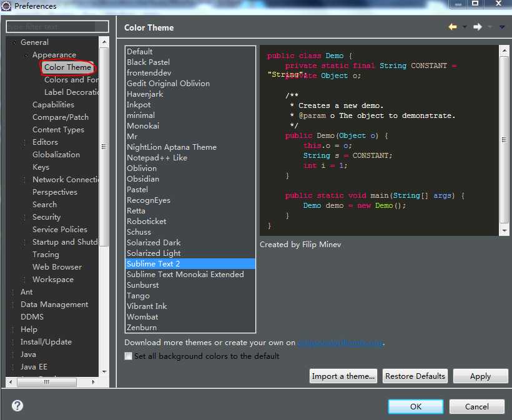Viewport: 512px width, 420px height.
Task: Choose the Vibrant Ink theme
Action: point(190,306)
